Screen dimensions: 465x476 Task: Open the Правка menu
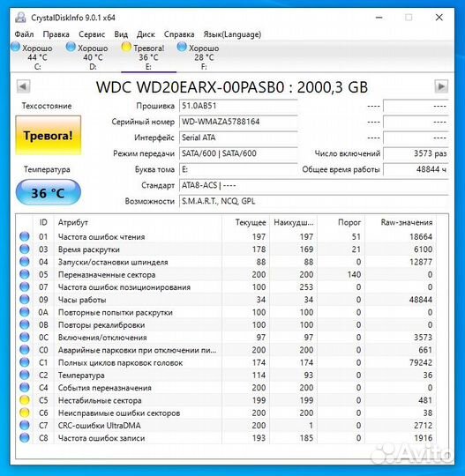tap(56, 34)
